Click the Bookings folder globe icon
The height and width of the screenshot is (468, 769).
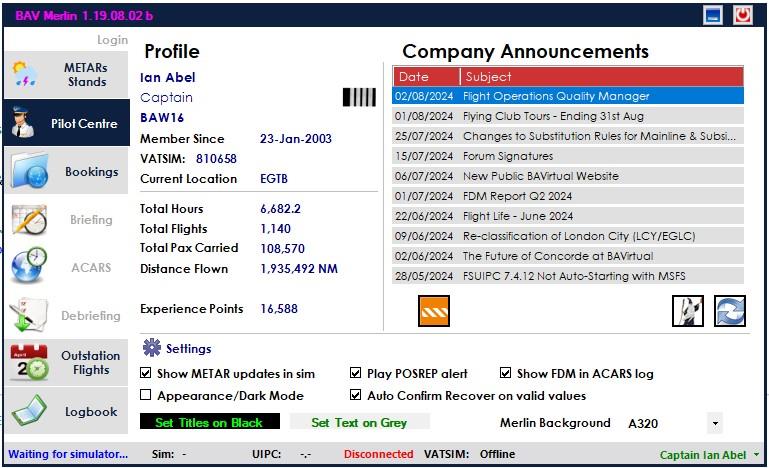(29, 171)
